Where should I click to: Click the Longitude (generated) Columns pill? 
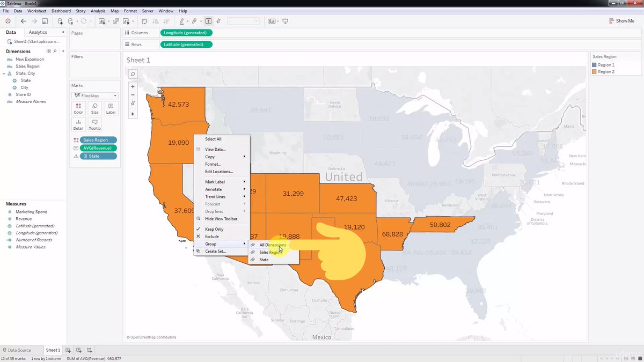click(x=186, y=33)
